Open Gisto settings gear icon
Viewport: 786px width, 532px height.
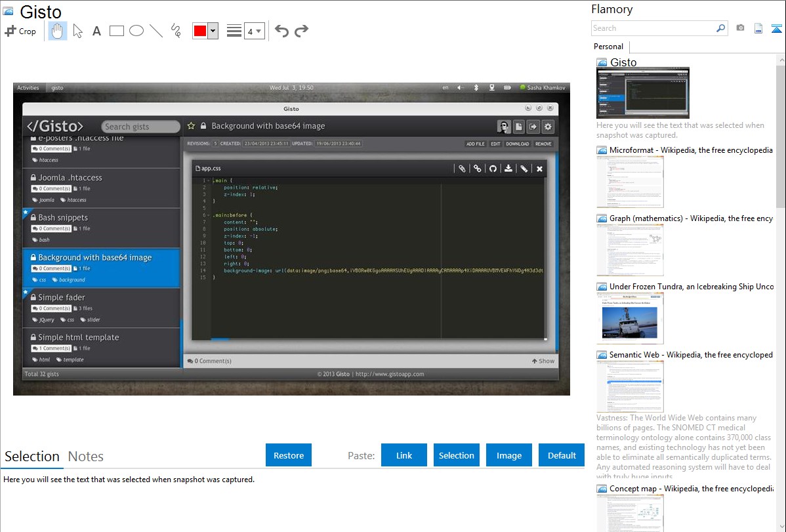pyautogui.click(x=548, y=127)
